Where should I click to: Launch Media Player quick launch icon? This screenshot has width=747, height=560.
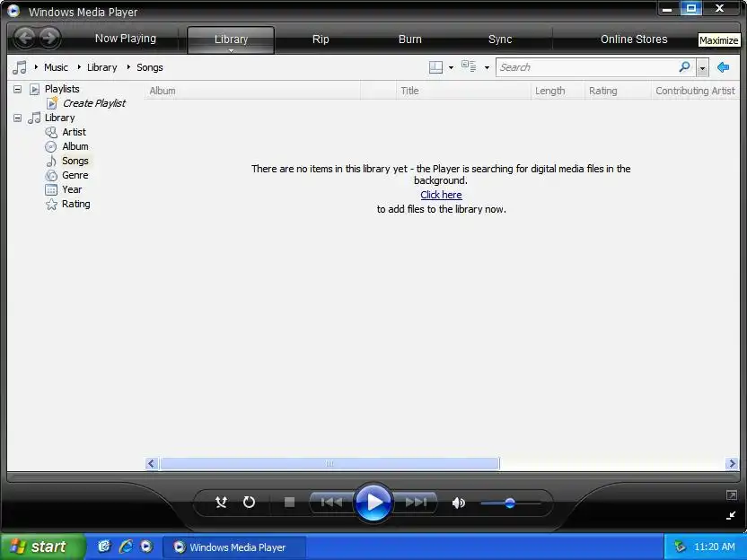[x=146, y=547]
